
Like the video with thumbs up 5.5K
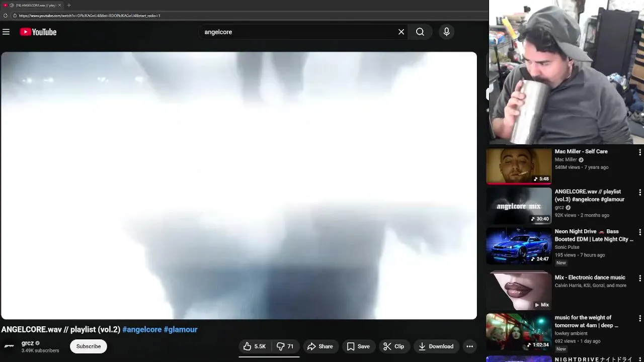pos(255,346)
